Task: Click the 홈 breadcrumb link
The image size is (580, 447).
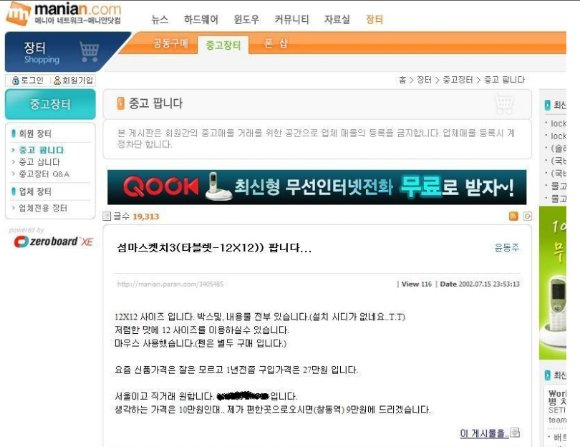Action: click(x=402, y=80)
